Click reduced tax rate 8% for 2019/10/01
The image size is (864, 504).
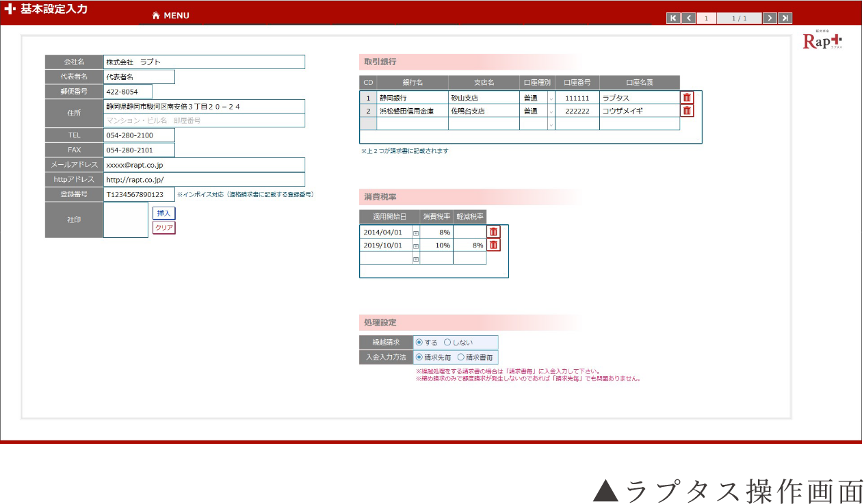pos(469,245)
